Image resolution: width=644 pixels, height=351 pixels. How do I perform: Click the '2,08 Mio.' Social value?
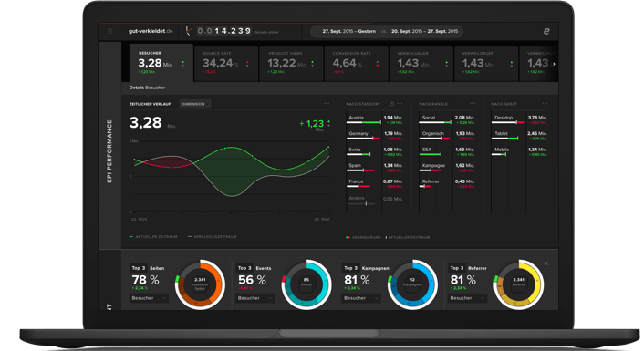pos(464,118)
